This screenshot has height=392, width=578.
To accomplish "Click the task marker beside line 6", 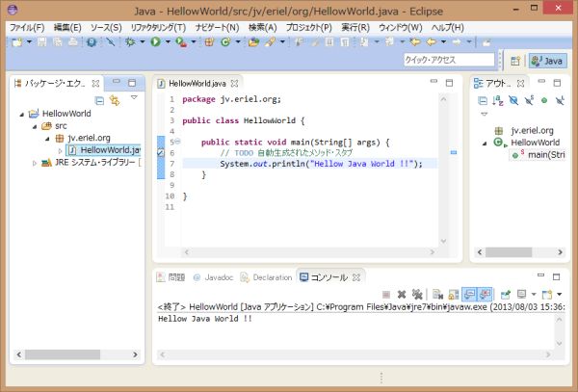I will pyautogui.click(x=160, y=152).
